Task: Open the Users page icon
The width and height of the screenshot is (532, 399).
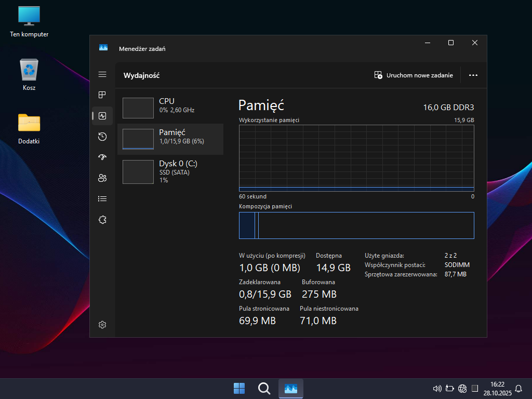Action: click(x=102, y=178)
